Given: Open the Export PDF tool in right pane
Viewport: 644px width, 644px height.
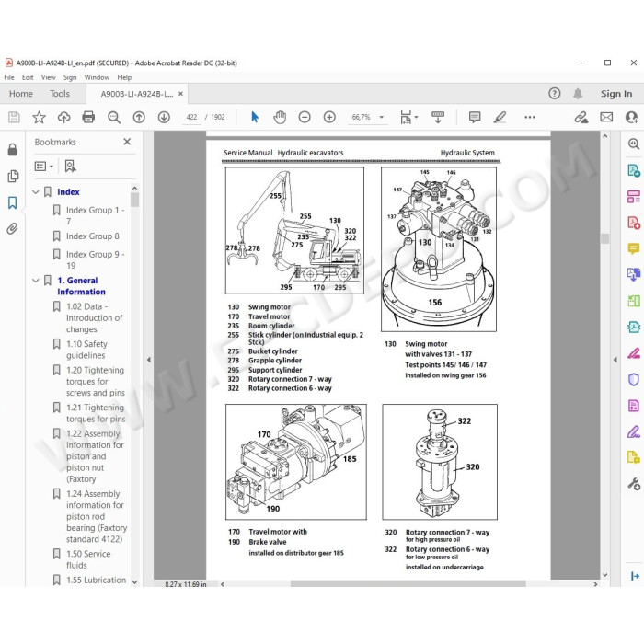Looking at the screenshot, I should tap(634, 169).
